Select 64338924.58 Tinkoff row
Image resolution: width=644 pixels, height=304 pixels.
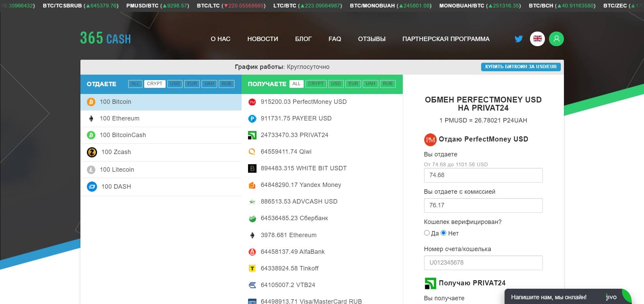(322, 268)
